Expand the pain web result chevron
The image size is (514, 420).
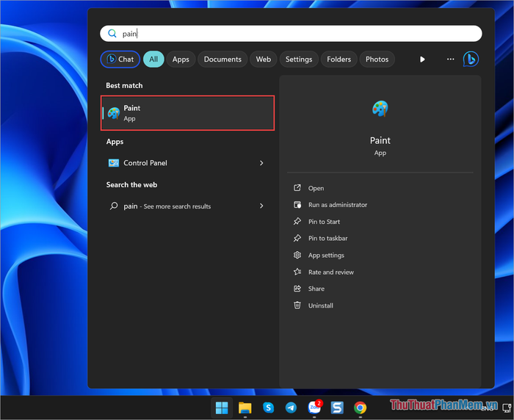[x=261, y=206]
